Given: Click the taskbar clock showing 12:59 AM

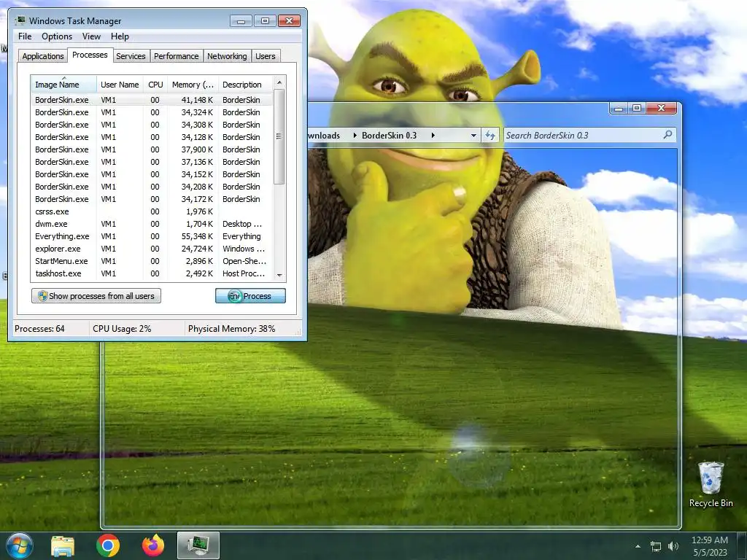Looking at the screenshot, I should coord(709,545).
